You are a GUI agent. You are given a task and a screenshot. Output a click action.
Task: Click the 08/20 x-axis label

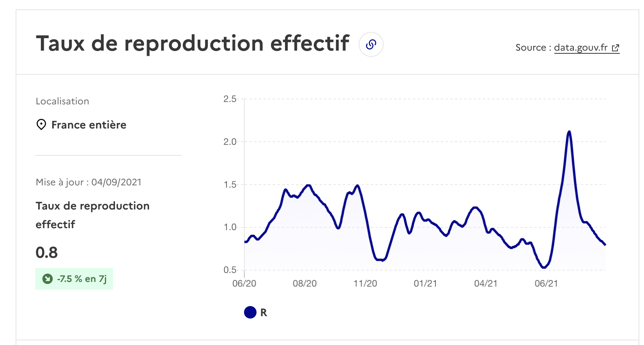(305, 283)
